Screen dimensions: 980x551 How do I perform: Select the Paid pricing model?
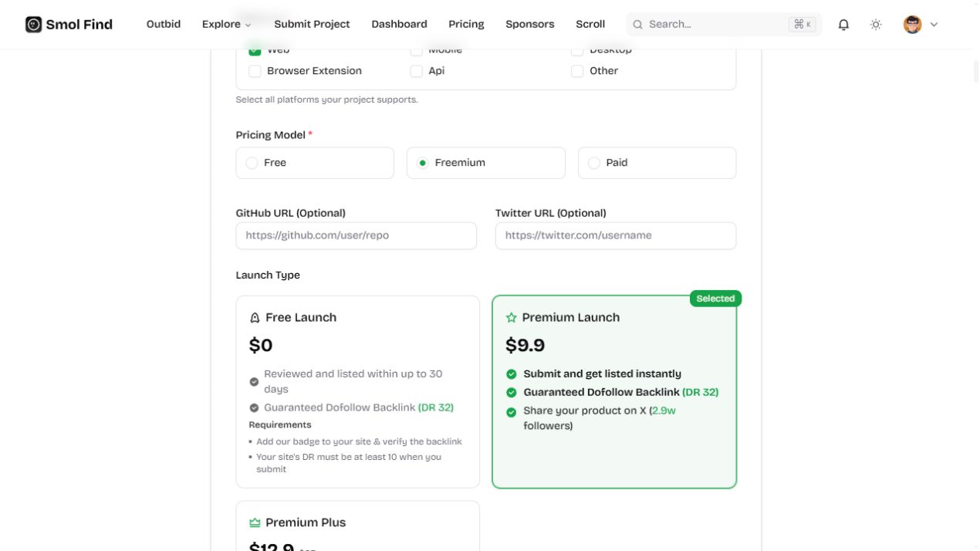tap(657, 163)
